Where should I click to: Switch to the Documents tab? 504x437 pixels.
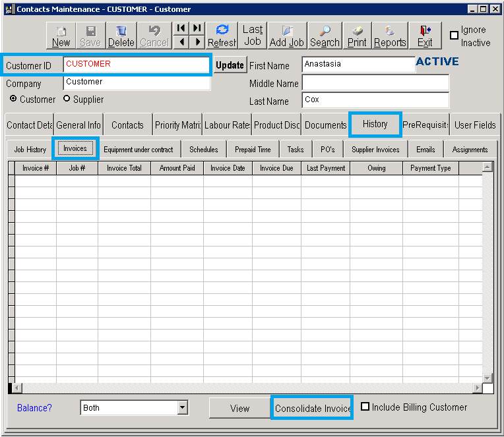pyautogui.click(x=325, y=125)
